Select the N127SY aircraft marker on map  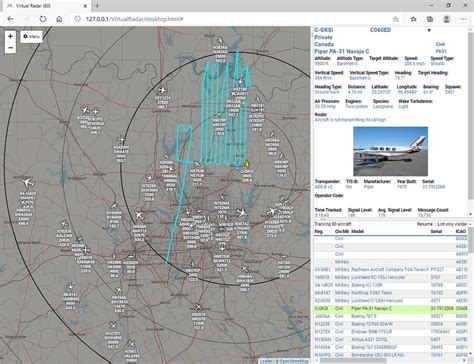click(113, 325)
